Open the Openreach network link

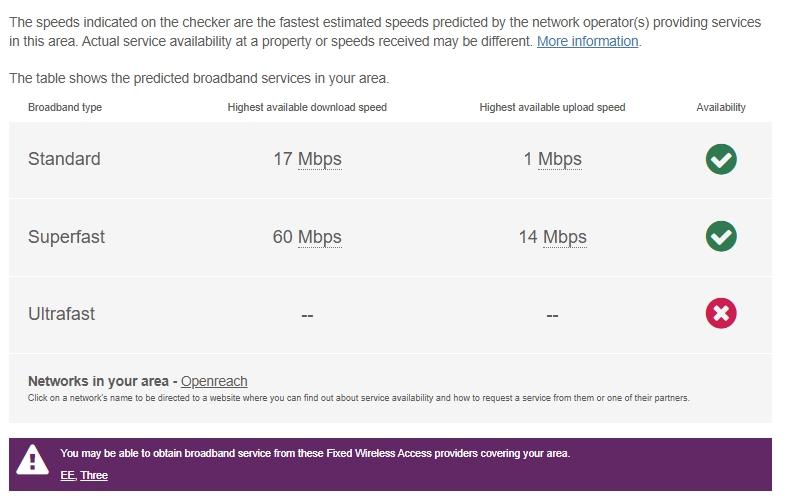tap(214, 381)
